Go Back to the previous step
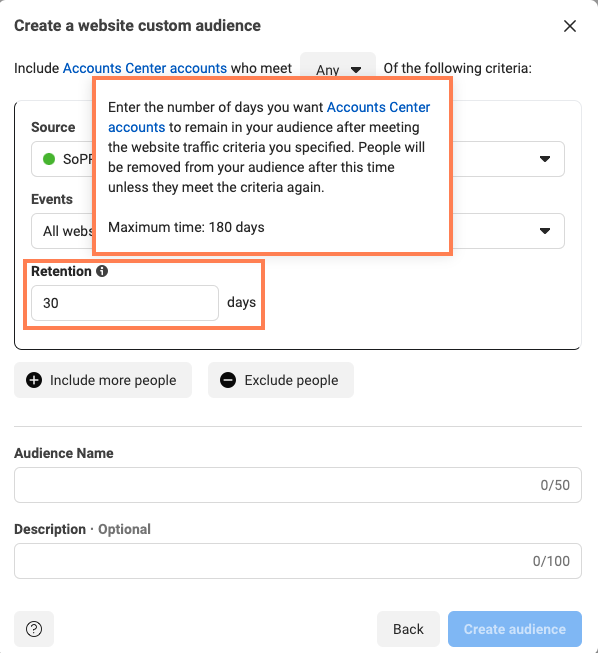598x653 pixels. click(x=408, y=629)
